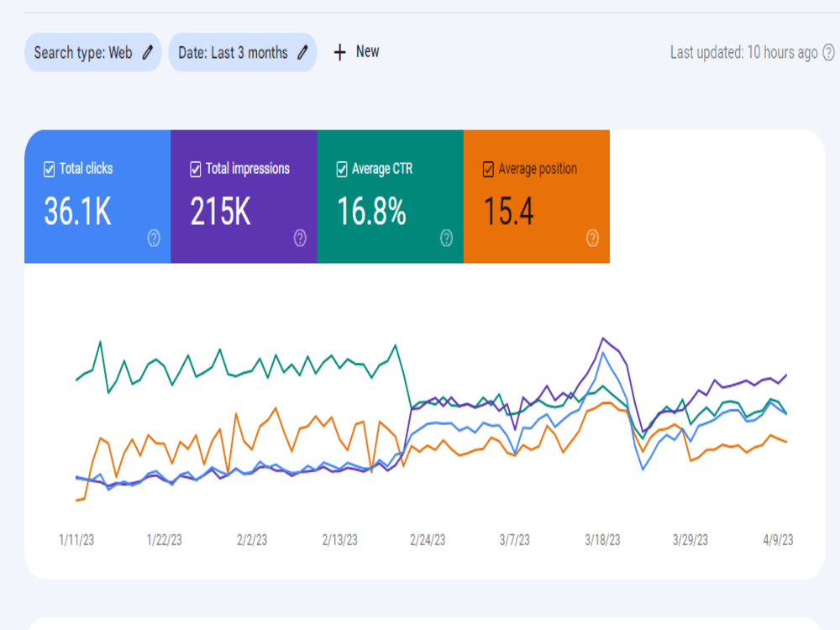Click the purple impressions line peak near 3/18/23
The height and width of the screenshot is (630, 840).
pos(603,339)
